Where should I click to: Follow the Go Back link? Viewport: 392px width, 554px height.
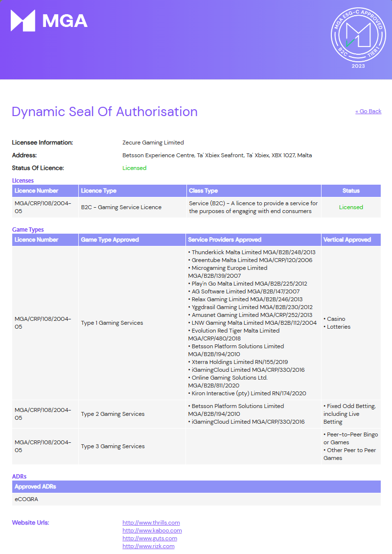click(x=369, y=111)
